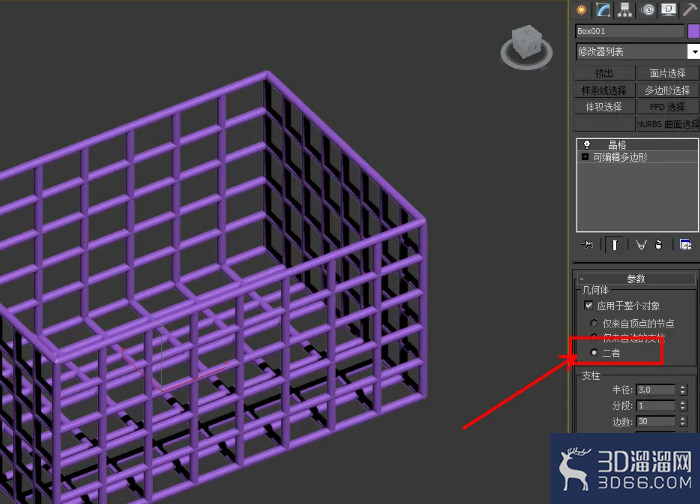The width and height of the screenshot is (700, 504).
Task: Click the 边数 value field
Action: coord(656,421)
